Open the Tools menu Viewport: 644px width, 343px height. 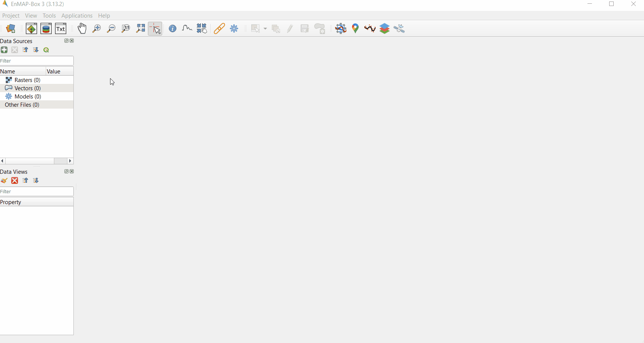49,16
